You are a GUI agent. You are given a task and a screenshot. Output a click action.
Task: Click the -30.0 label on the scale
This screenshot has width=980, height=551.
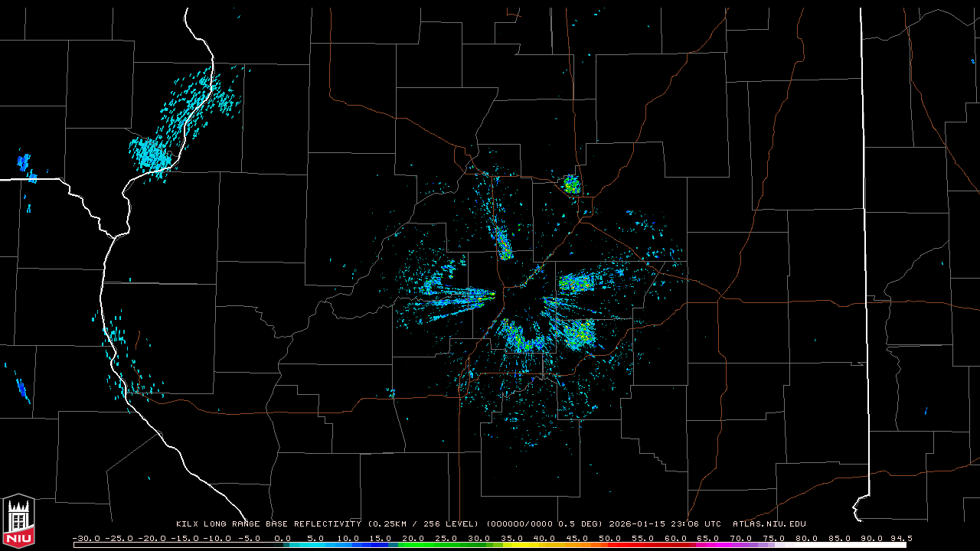point(86,538)
